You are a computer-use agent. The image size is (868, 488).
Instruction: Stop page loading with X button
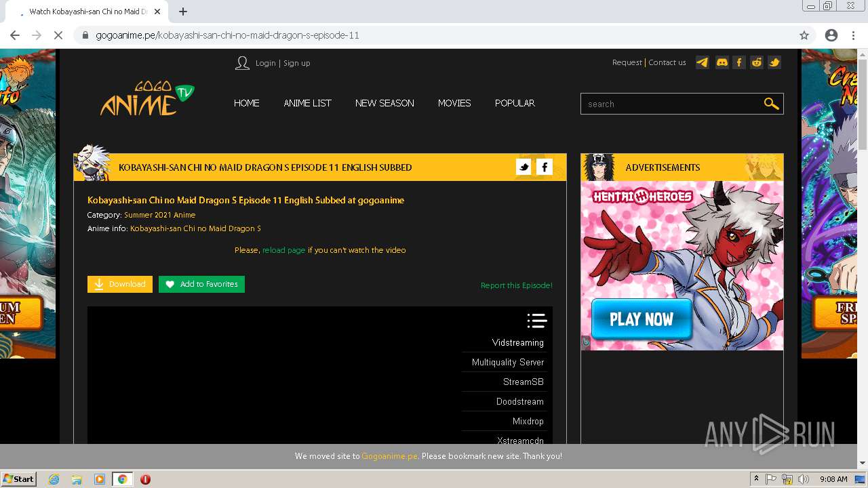click(58, 35)
